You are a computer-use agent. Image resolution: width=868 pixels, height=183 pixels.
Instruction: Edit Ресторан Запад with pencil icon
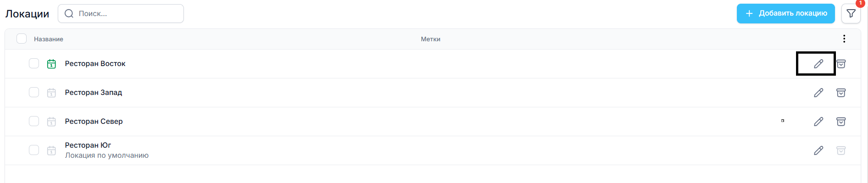818,93
